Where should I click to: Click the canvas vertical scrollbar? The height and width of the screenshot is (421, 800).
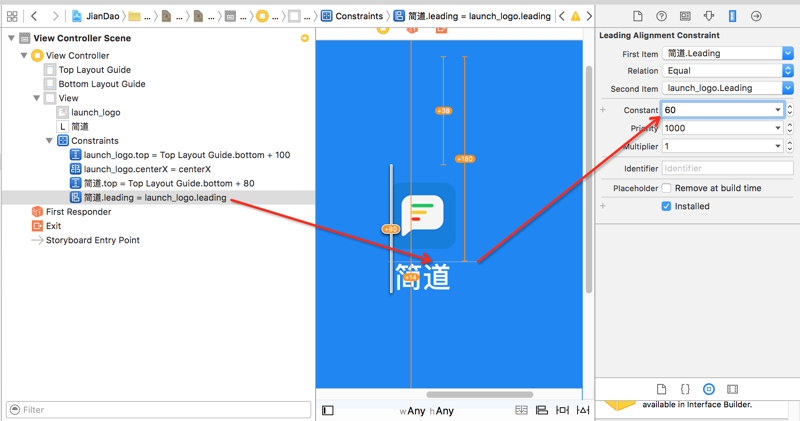589,179
